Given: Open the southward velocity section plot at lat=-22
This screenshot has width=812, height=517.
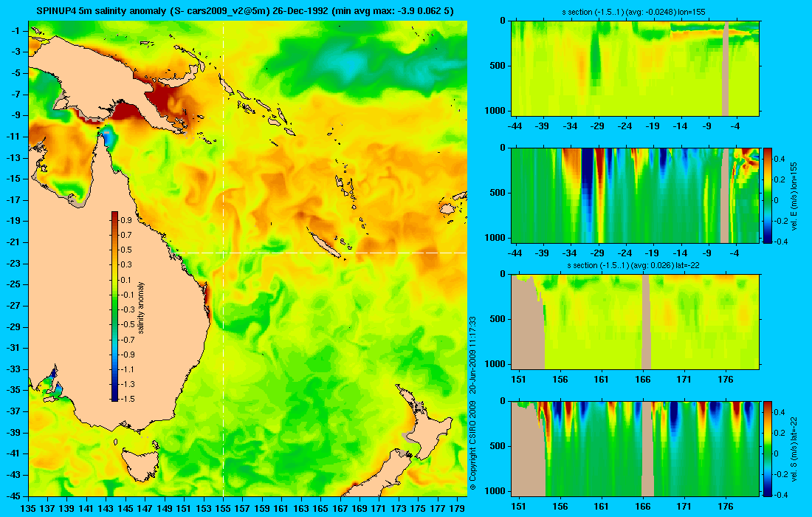Looking at the screenshot, I should [x=636, y=448].
